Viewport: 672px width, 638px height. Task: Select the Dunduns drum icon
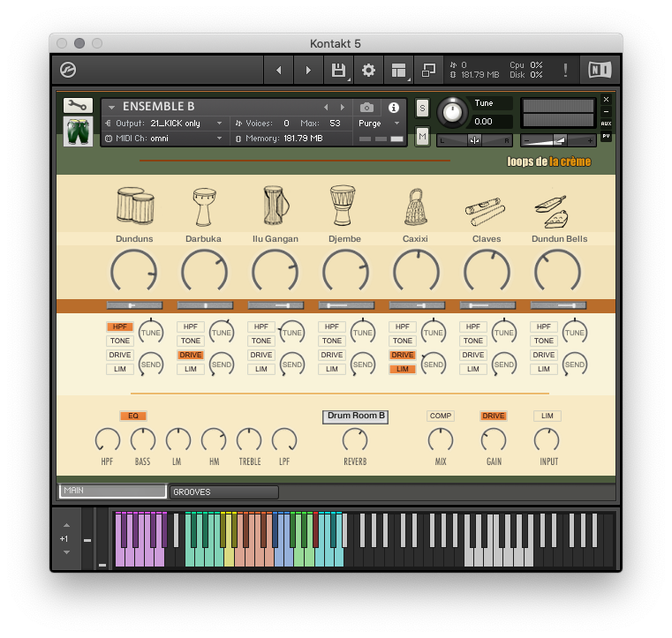134,206
